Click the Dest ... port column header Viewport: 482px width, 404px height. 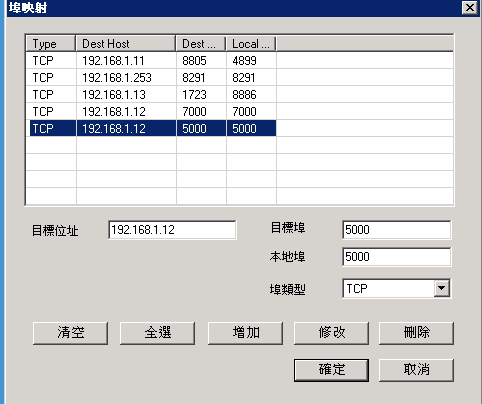201,44
